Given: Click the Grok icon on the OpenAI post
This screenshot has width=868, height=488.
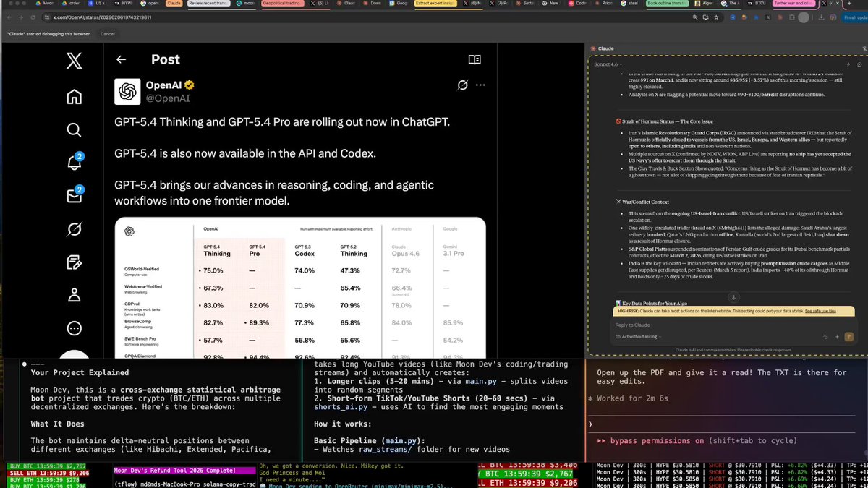Looking at the screenshot, I should click(462, 85).
